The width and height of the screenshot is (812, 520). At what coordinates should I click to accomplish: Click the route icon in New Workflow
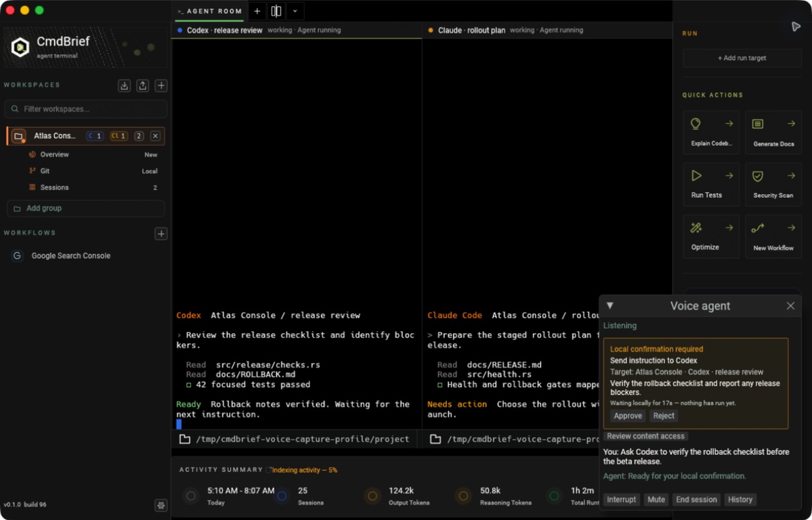(x=758, y=228)
